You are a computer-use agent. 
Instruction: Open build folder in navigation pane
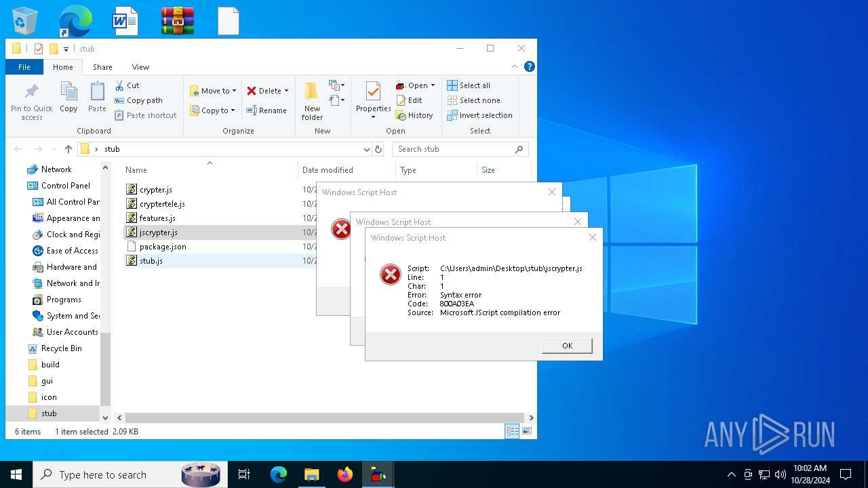(50, 365)
